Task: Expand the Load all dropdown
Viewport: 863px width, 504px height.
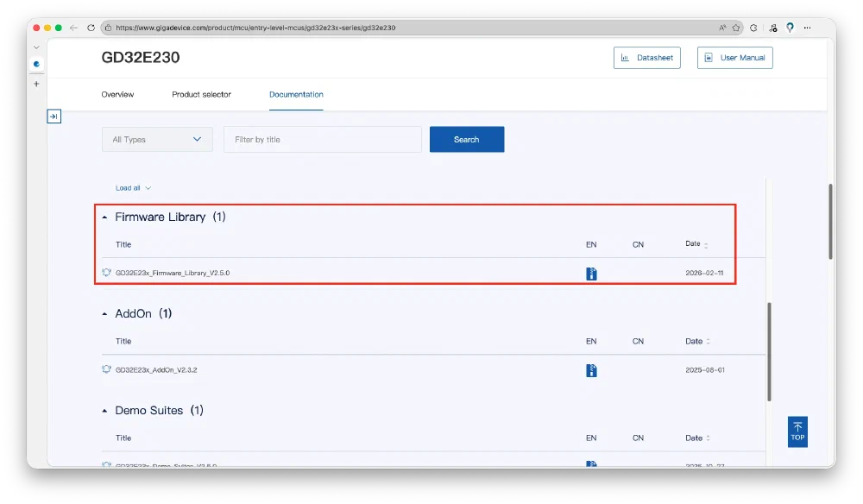Action: (x=133, y=188)
